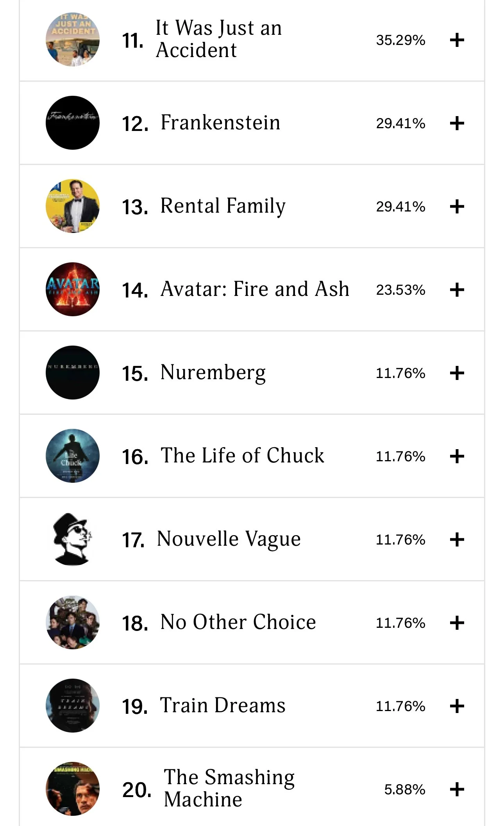Expand Rental Family details via plus sign
This screenshot has height=826, width=504.
457,206
